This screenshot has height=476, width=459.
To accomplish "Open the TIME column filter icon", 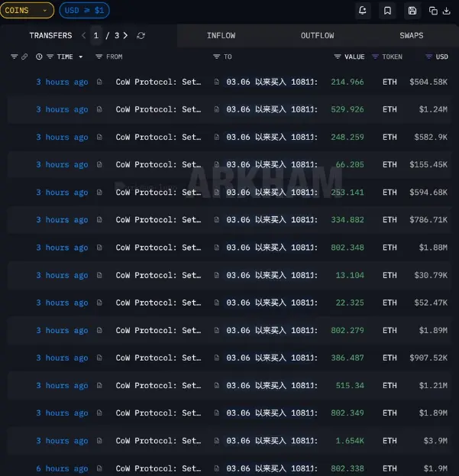I will (50, 57).
